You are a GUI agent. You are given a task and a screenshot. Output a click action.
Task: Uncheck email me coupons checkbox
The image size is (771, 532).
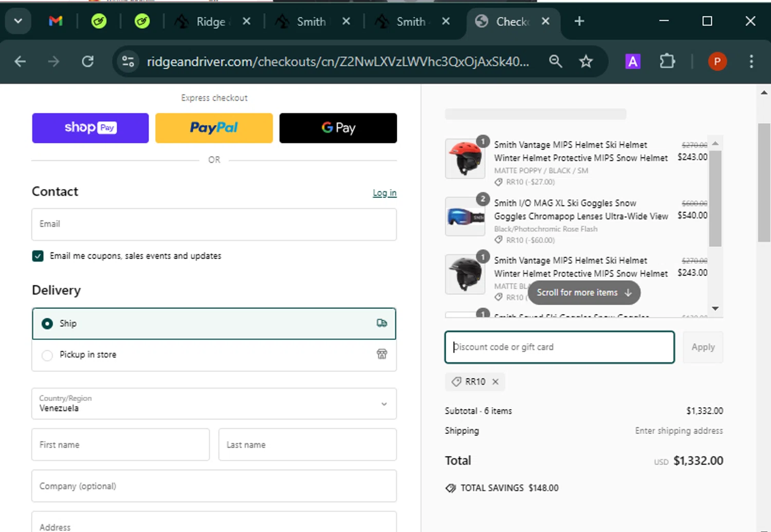point(38,256)
